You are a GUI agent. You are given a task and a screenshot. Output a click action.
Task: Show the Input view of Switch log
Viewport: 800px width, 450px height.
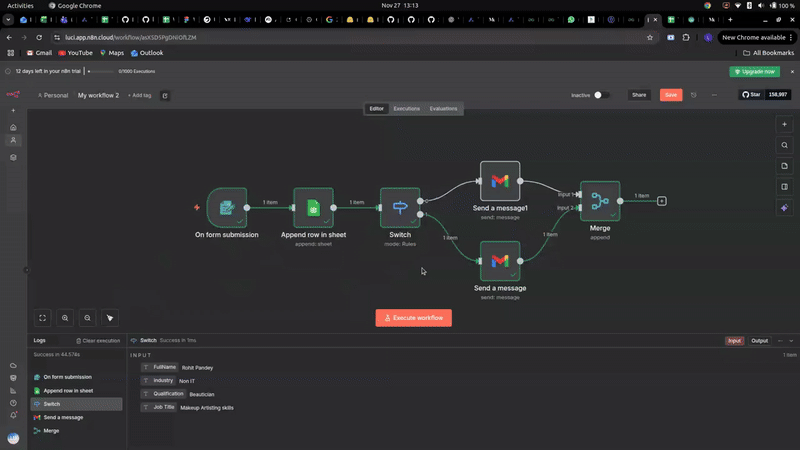click(734, 341)
